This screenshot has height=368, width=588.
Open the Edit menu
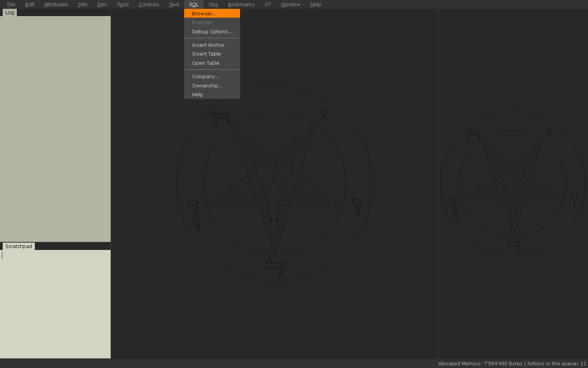coord(29,5)
